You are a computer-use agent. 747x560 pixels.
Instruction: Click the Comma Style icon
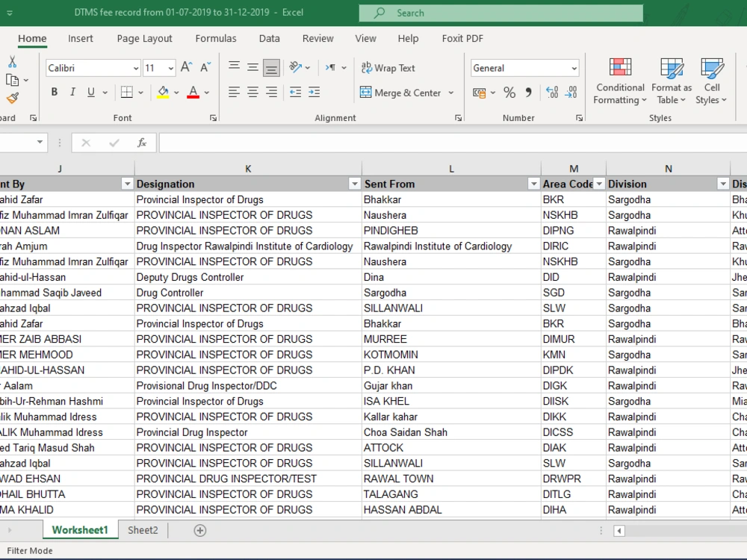pyautogui.click(x=530, y=93)
